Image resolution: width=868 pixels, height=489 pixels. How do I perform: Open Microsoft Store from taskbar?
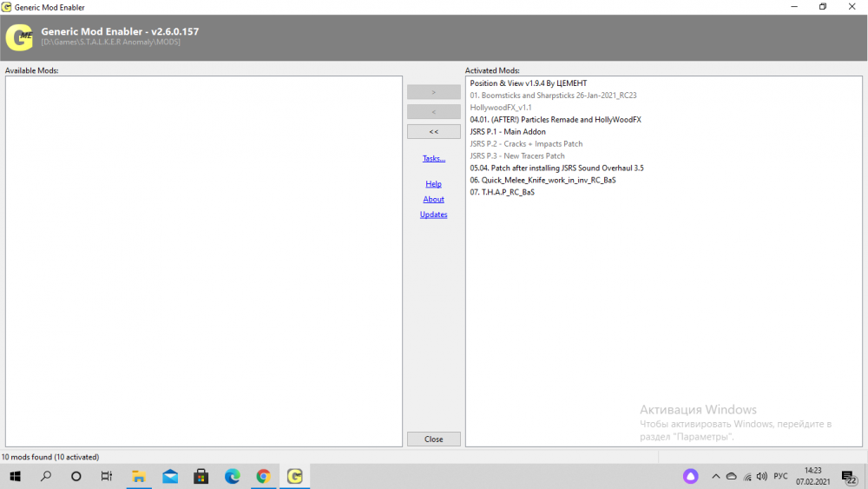click(x=201, y=476)
